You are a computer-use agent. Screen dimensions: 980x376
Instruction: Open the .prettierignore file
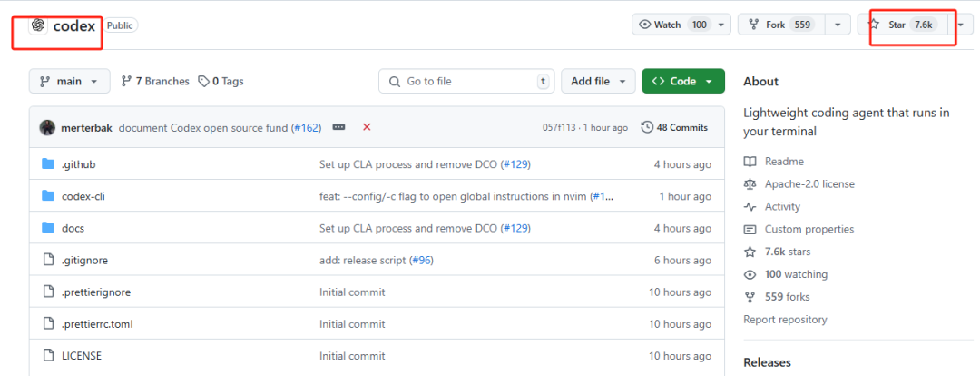pyautogui.click(x=96, y=292)
